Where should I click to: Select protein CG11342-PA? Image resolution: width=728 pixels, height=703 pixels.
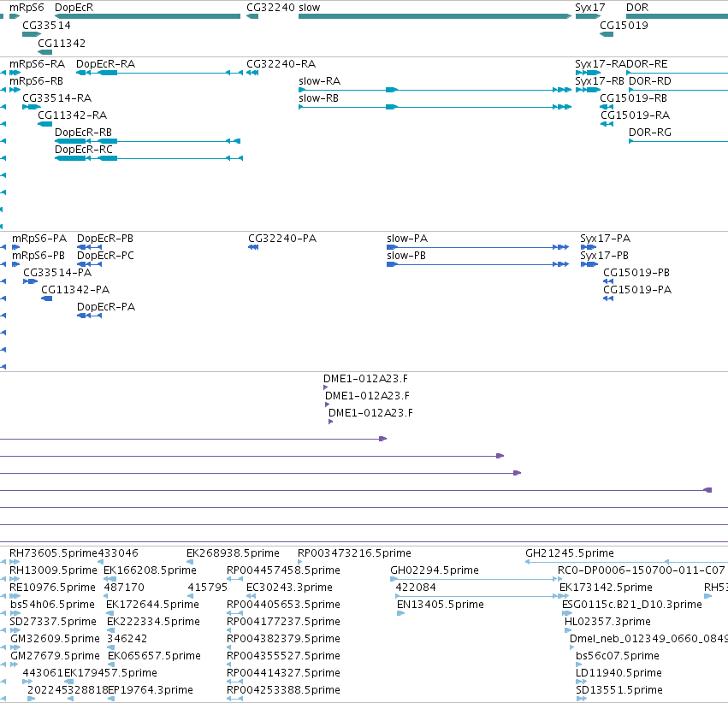(75, 290)
